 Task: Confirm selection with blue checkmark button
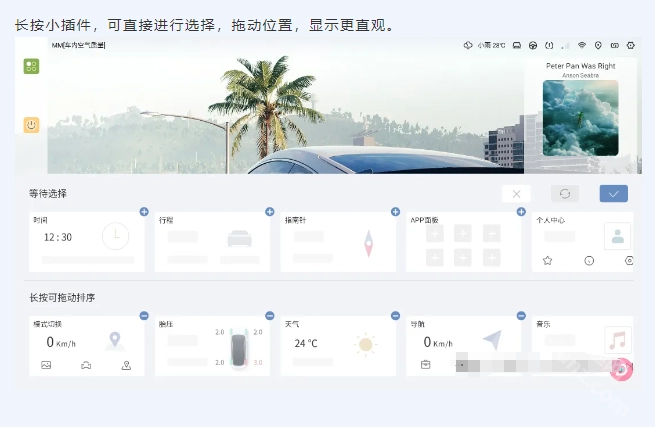[613, 194]
